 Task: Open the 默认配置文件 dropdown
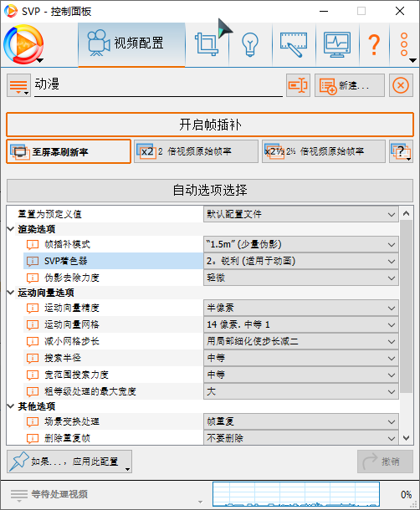click(301, 214)
